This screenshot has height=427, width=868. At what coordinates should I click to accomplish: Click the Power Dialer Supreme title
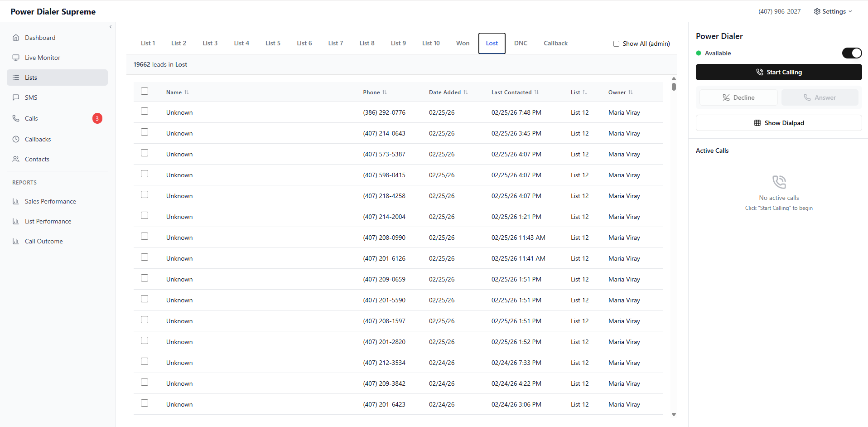[x=53, y=12]
